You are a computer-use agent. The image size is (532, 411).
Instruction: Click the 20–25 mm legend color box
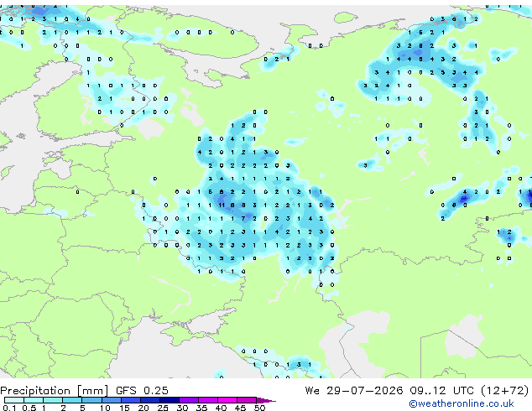pos(149,400)
